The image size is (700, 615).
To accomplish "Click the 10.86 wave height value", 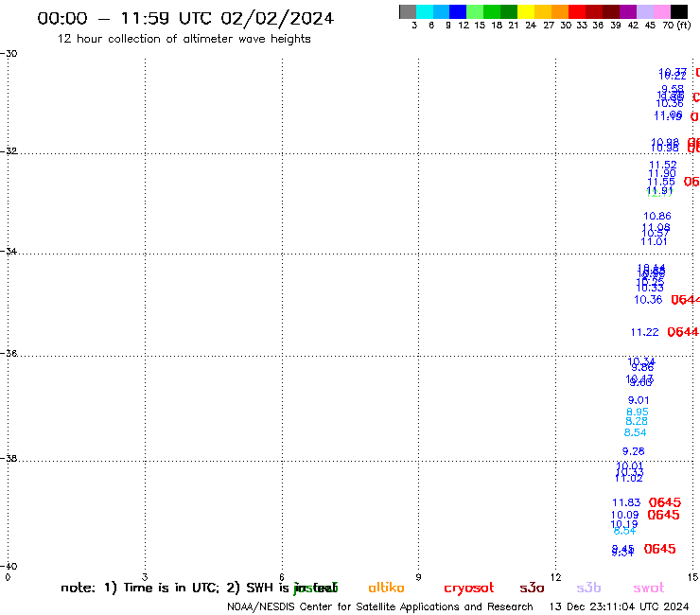I will [x=657, y=216].
